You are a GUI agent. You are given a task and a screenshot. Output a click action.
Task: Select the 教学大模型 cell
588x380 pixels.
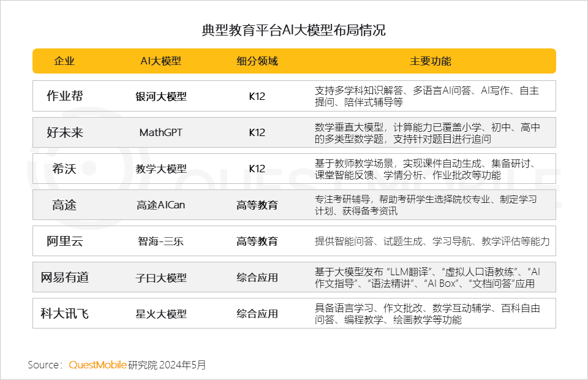[161, 169]
